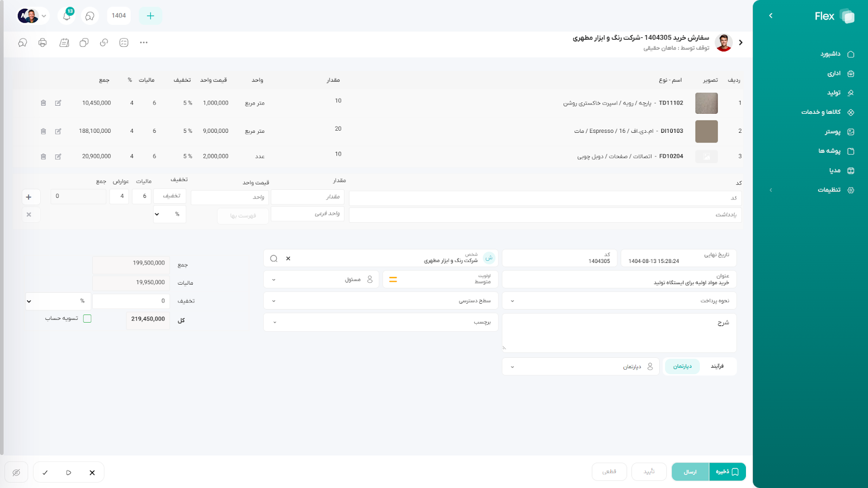
Task: Open the notifications bell with badge 13
Action: (67, 16)
